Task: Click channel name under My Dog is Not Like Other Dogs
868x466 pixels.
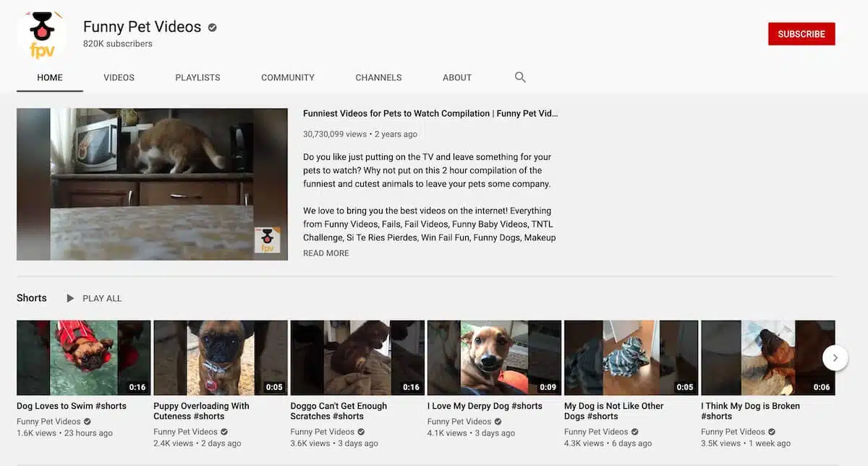Action: tap(596, 432)
